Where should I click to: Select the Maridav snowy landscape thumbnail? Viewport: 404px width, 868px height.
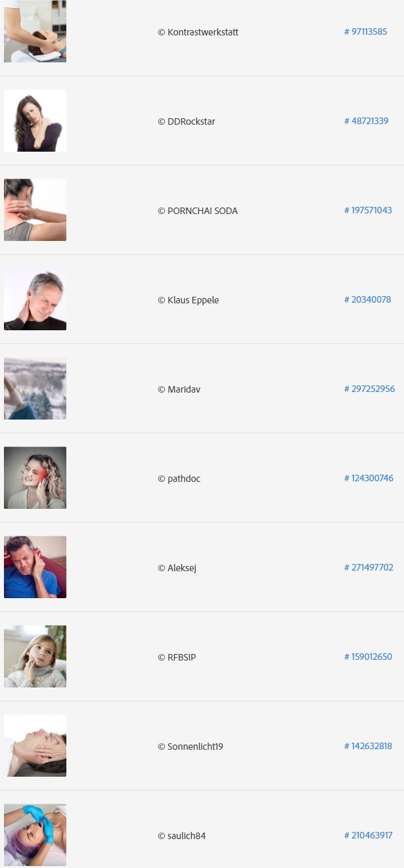coord(35,389)
